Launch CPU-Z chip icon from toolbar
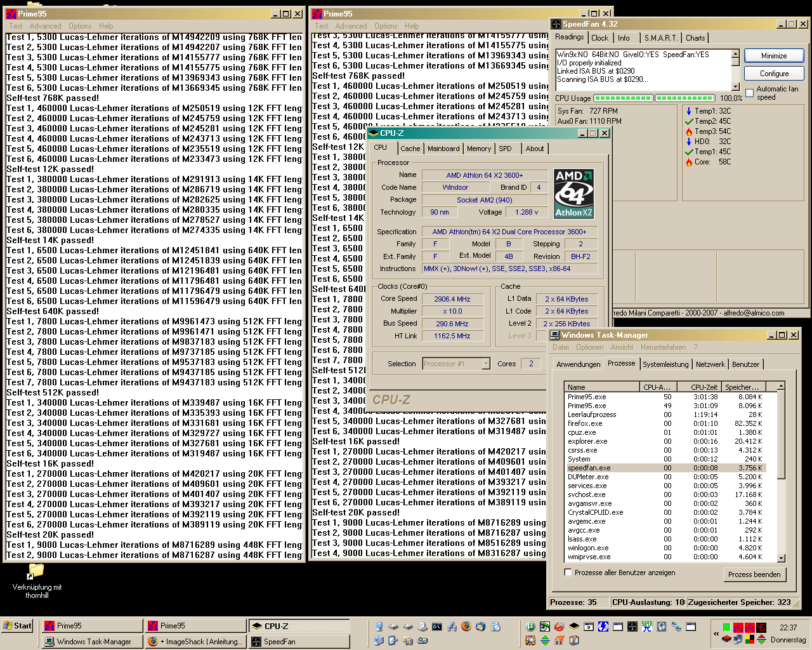The height and width of the screenshot is (650, 812). coord(574,627)
